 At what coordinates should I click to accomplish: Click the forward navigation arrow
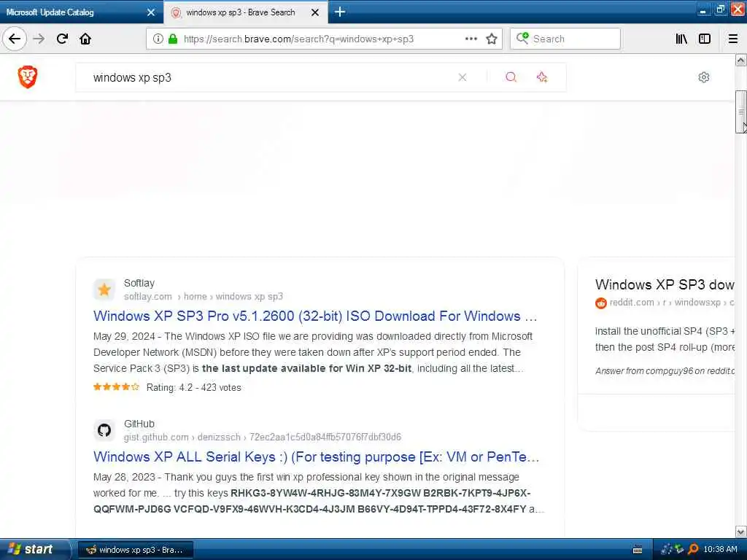tap(39, 39)
